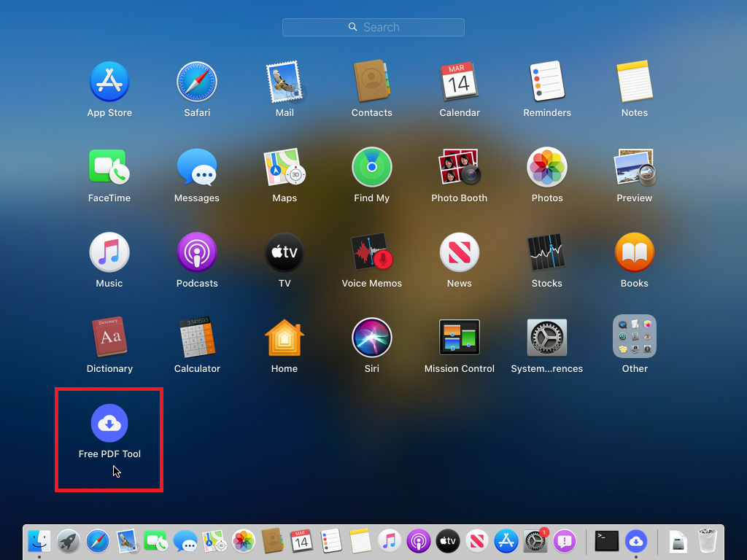Screen dimensions: 747x560
Task: Open Mail from the Dock
Action: (127, 542)
